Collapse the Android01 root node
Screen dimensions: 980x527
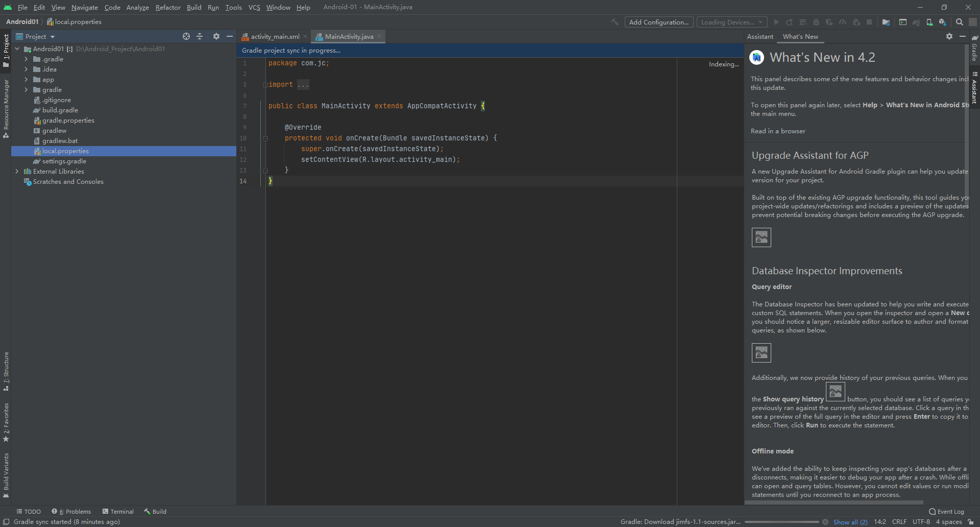click(x=17, y=49)
